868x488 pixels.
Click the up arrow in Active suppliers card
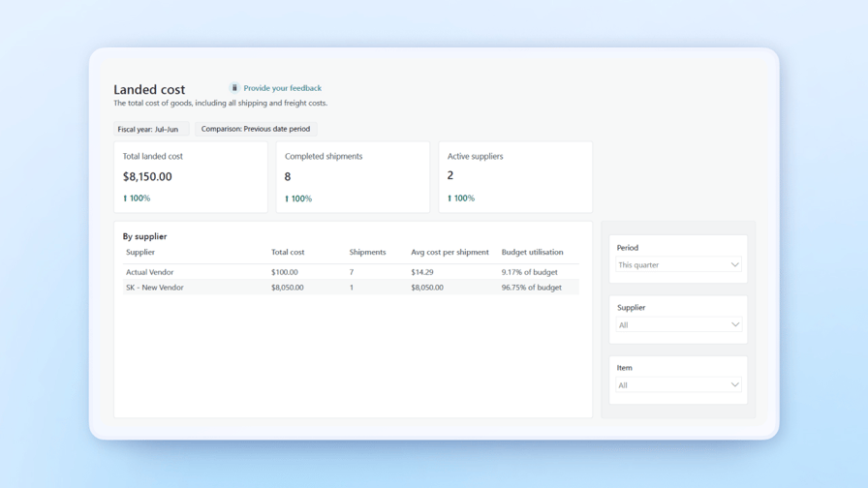pyautogui.click(x=449, y=198)
